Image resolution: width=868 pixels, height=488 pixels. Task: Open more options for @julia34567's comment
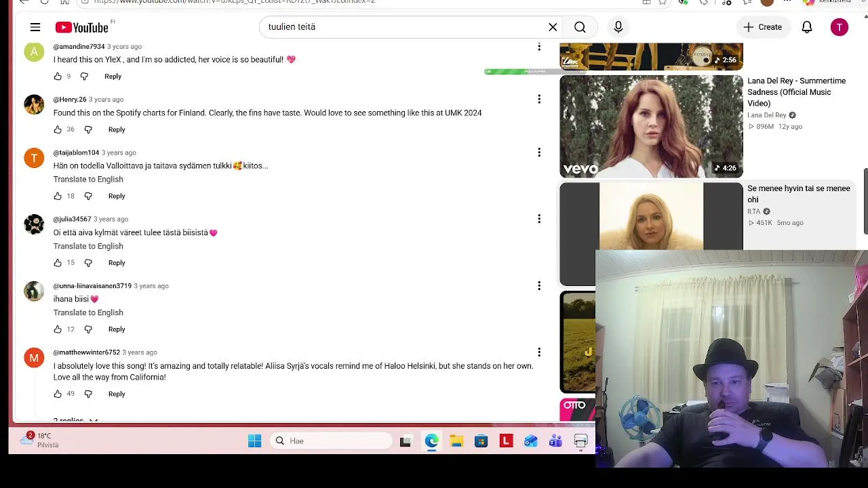539,219
